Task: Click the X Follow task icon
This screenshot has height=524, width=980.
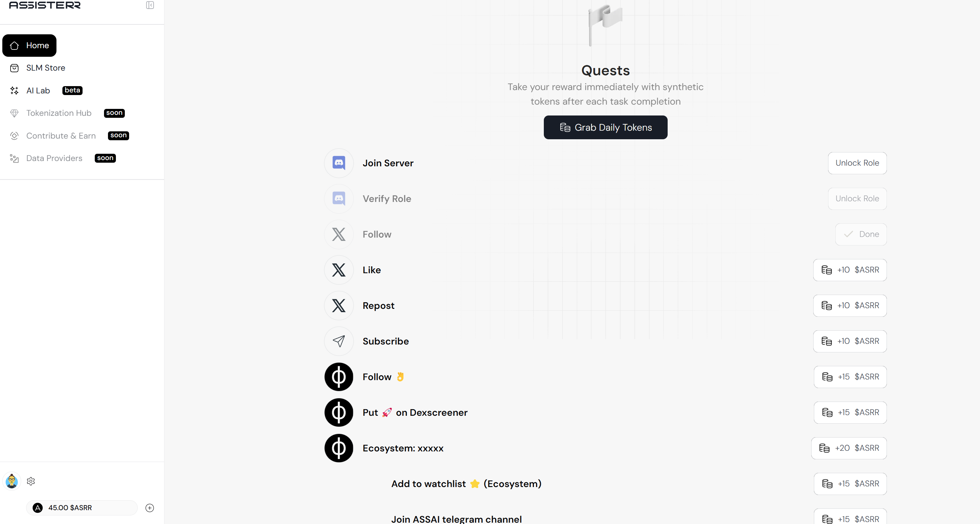Action: [x=338, y=234]
